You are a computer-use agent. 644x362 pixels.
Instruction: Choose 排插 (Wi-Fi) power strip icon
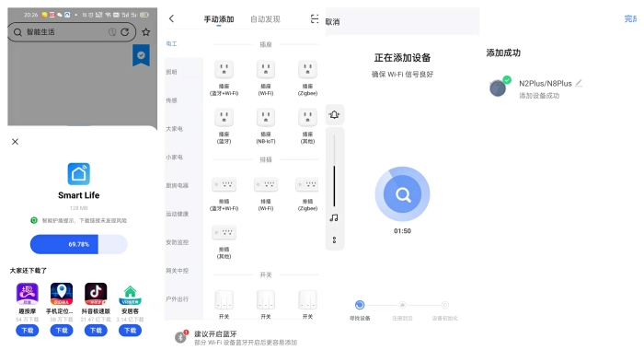click(x=266, y=184)
